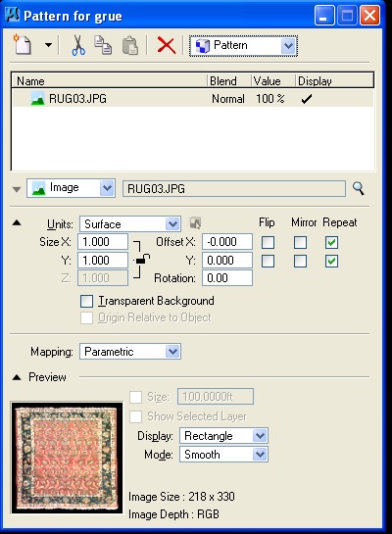
Task: Enable the Transparent Background checkbox
Action: coord(86,301)
